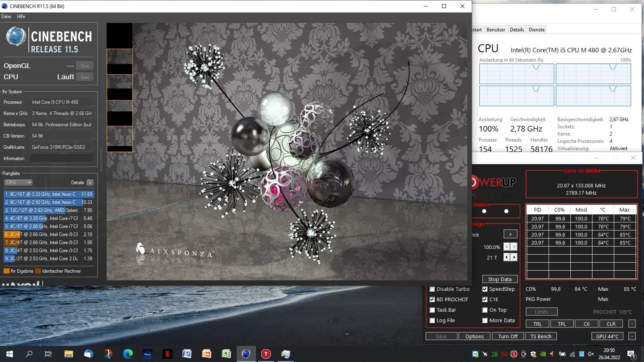Launch Thunderbird mail from taskbar
The image size is (644, 362).
pos(89,354)
